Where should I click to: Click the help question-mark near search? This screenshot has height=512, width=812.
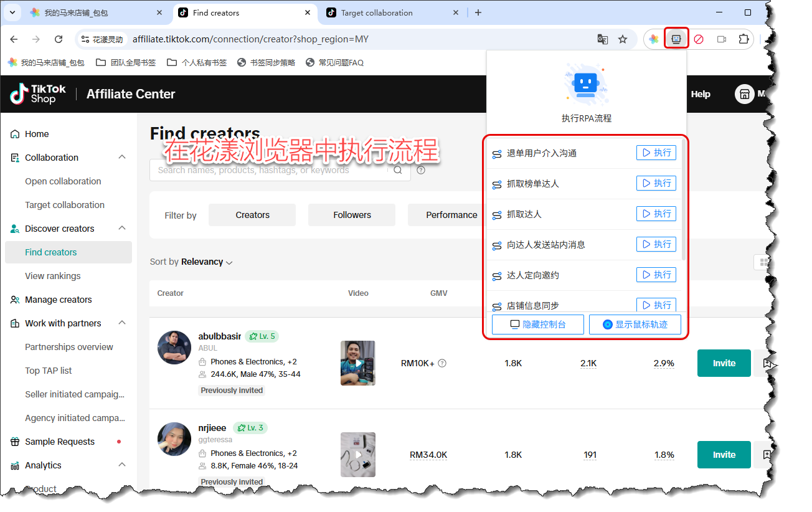coord(421,170)
